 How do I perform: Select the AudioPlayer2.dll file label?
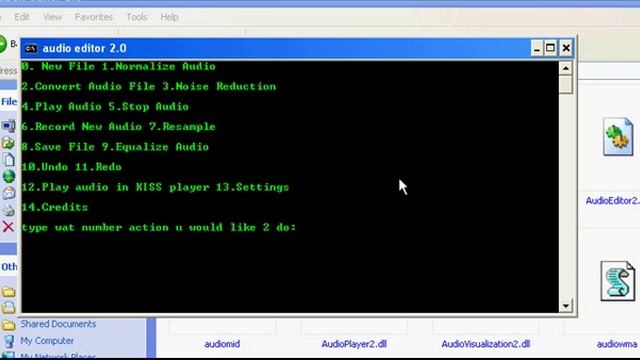click(354, 344)
